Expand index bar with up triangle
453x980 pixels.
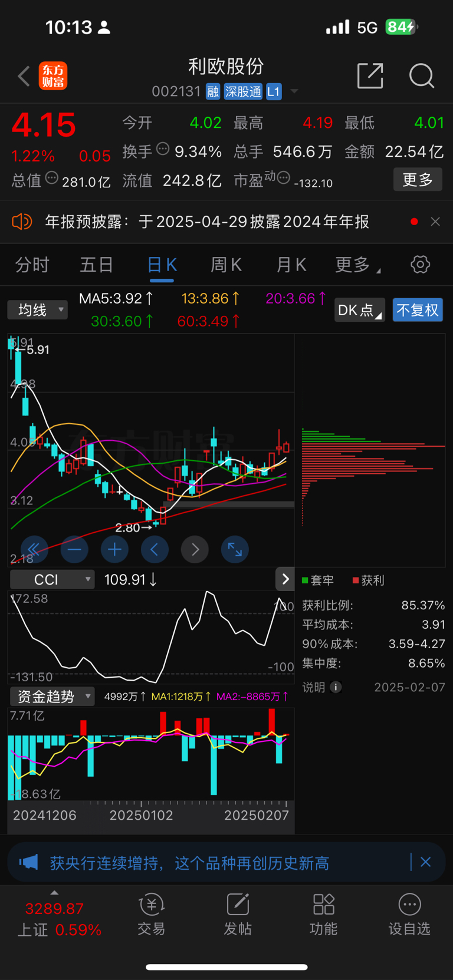(54, 893)
